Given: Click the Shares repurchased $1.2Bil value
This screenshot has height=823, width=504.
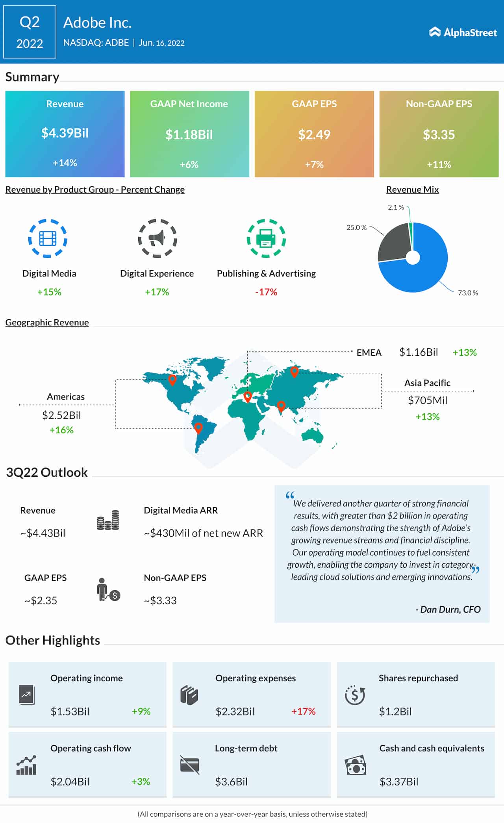Looking at the screenshot, I should tap(395, 711).
